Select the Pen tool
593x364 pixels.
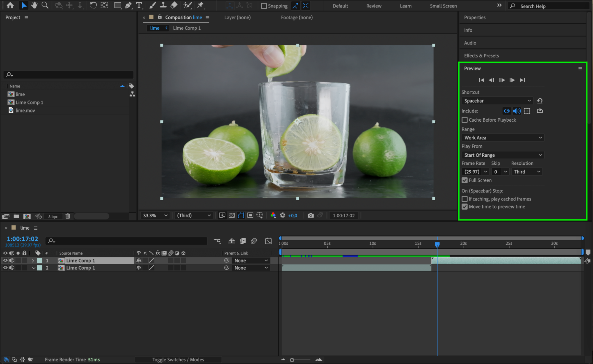tap(128, 5)
